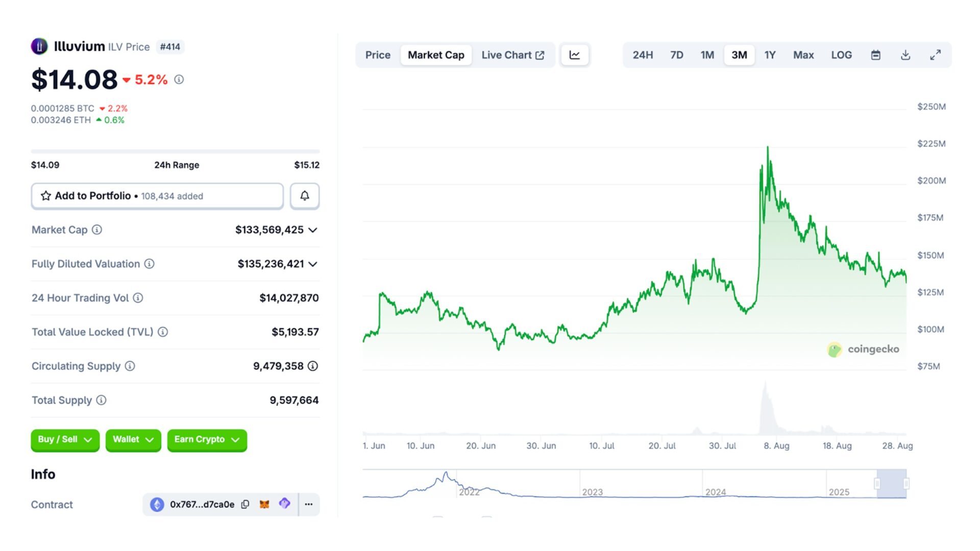The height and width of the screenshot is (551, 980).
Task: Expand the Fully Diluted Valuation chevron
Action: pyautogui.click(x=313, y=264)
